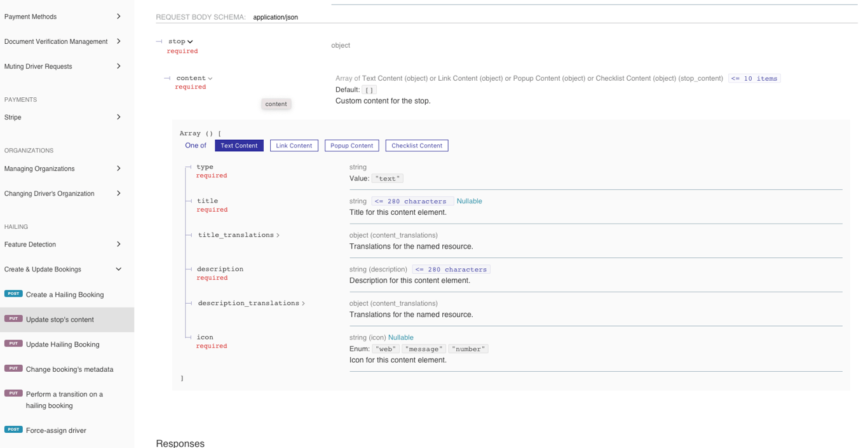Select the Checklist Content schema tab
The width and height of the screenshot is (868, 448).
[417, 146]
